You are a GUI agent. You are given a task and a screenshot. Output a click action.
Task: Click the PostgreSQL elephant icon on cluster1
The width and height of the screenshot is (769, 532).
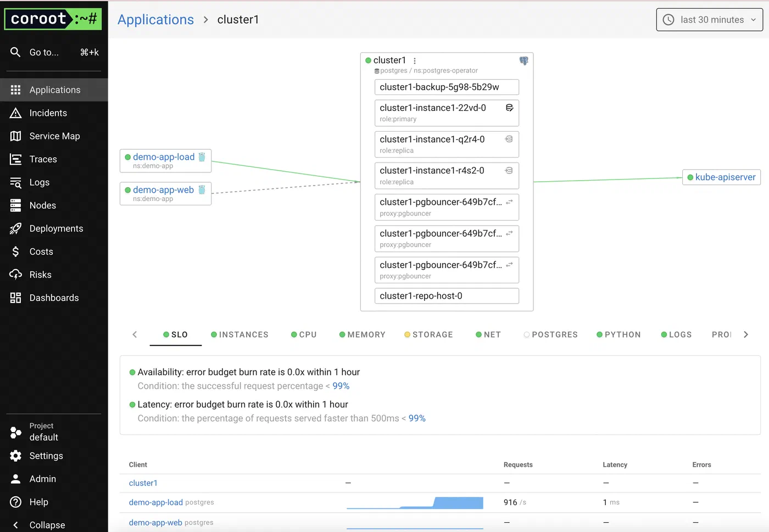[x=523, y=61]
